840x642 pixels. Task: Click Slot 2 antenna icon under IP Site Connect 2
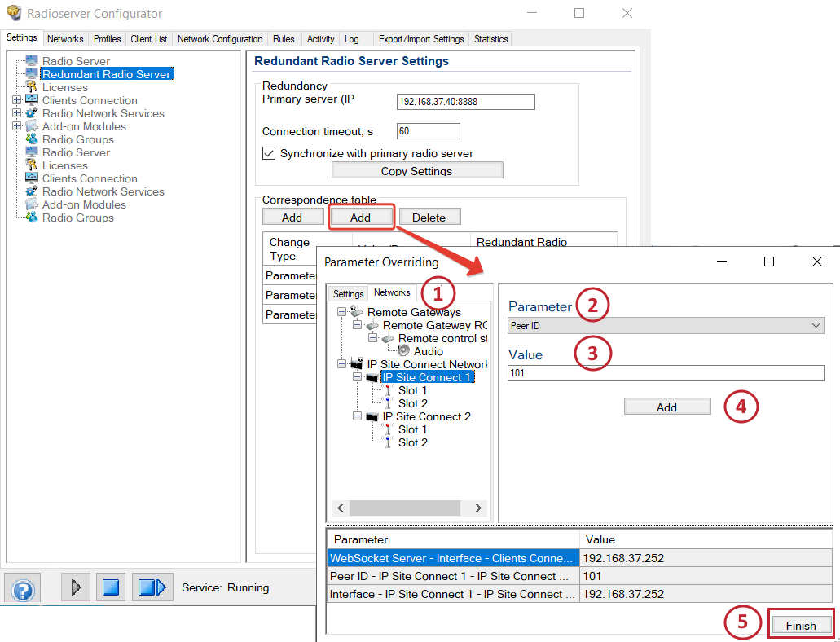click(389, 442)
